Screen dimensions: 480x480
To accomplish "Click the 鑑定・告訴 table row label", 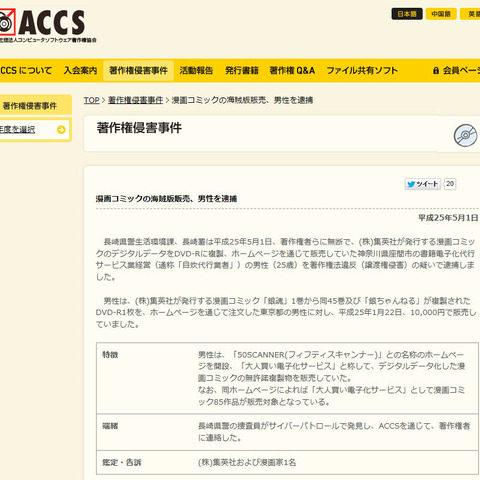I will (x=122, y=462).
